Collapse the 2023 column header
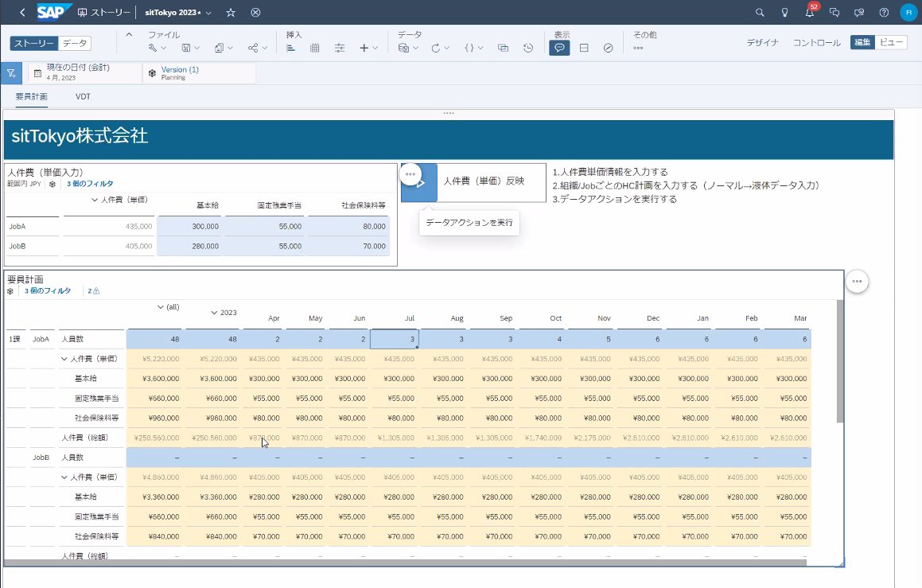922x588 pixels. coord(214,312)
